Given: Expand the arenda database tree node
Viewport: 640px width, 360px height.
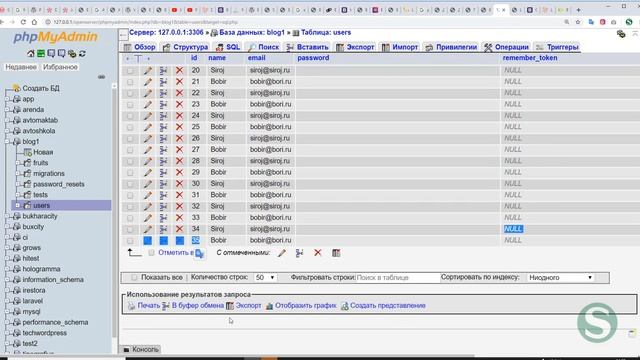Looking at the screenshot, I should click(7, 109).
